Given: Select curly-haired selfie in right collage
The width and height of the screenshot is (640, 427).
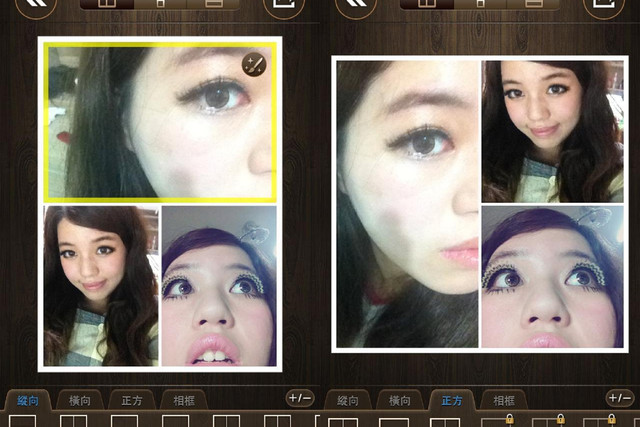Looking at the screenshot, I should (x=553, y=131).
